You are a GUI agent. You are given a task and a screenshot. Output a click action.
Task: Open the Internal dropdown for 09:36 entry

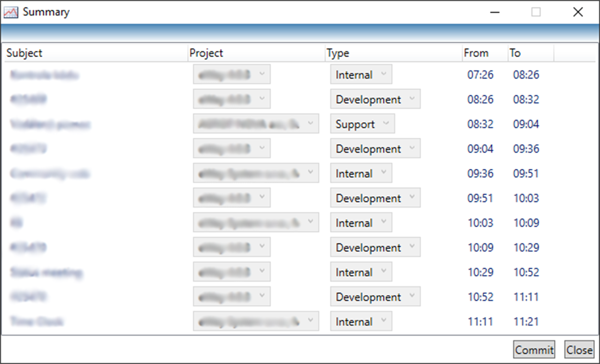click(x=360, y=173)
